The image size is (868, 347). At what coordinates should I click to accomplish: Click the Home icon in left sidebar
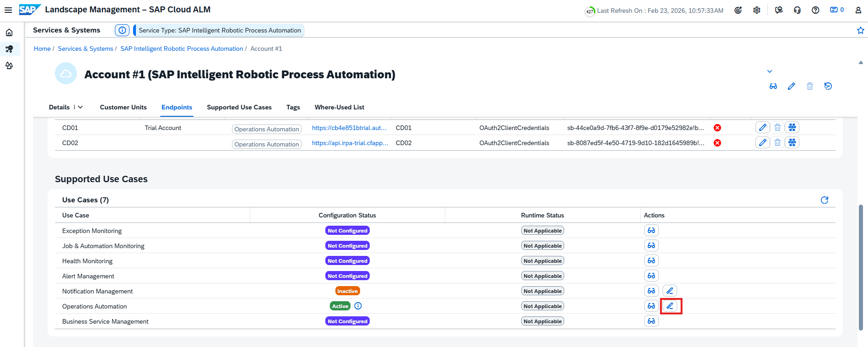9,33
